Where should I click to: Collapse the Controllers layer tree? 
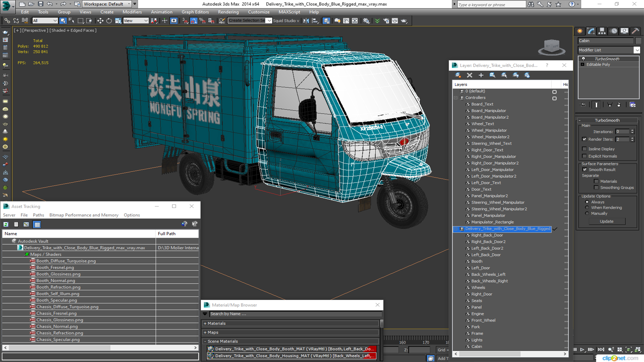tap(455, 98)
